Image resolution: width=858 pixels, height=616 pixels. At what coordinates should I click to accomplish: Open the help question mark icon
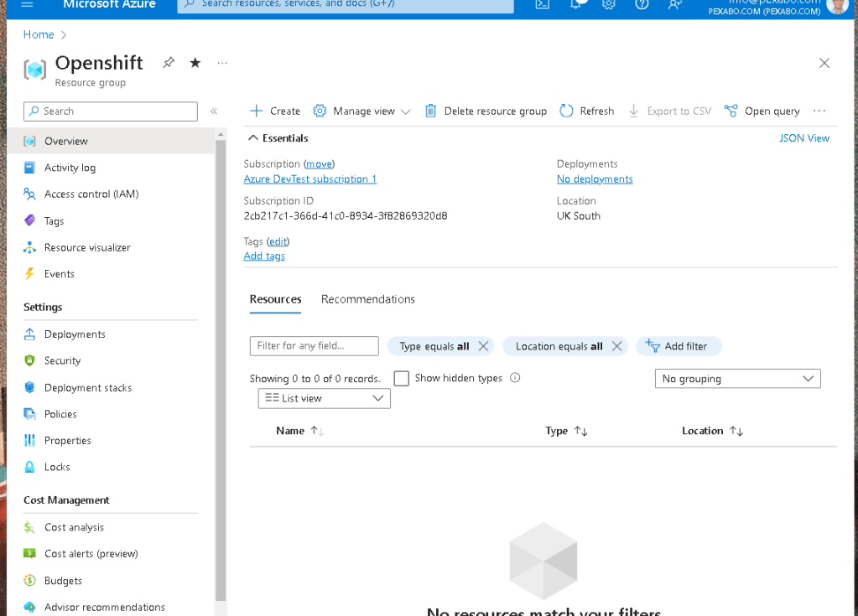[642, 4]
